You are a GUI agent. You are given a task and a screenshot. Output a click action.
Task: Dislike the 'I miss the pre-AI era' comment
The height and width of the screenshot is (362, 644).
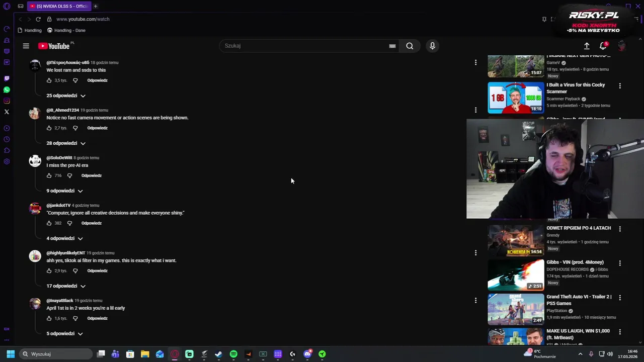pyautogui.click(x=69, y=175)
